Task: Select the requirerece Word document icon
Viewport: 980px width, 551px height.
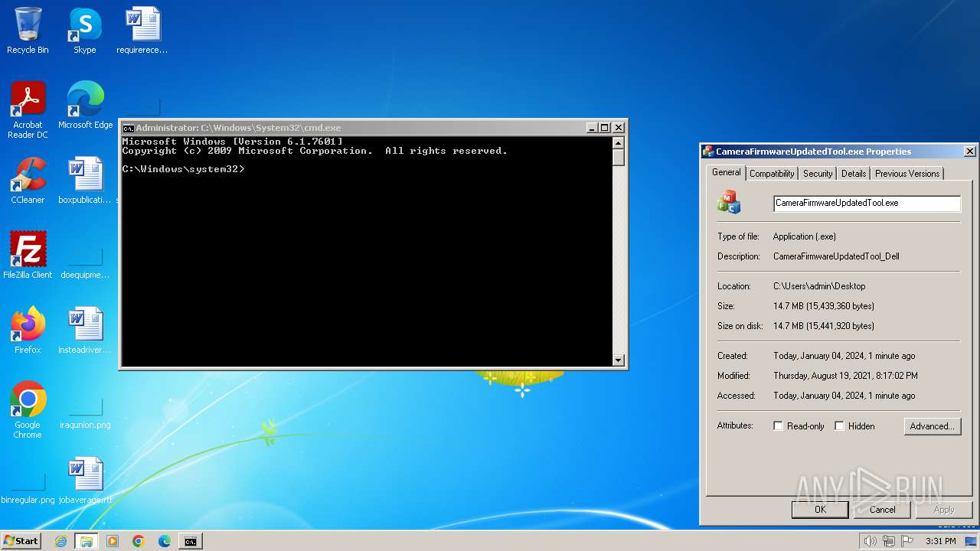Action: (142, 31)
